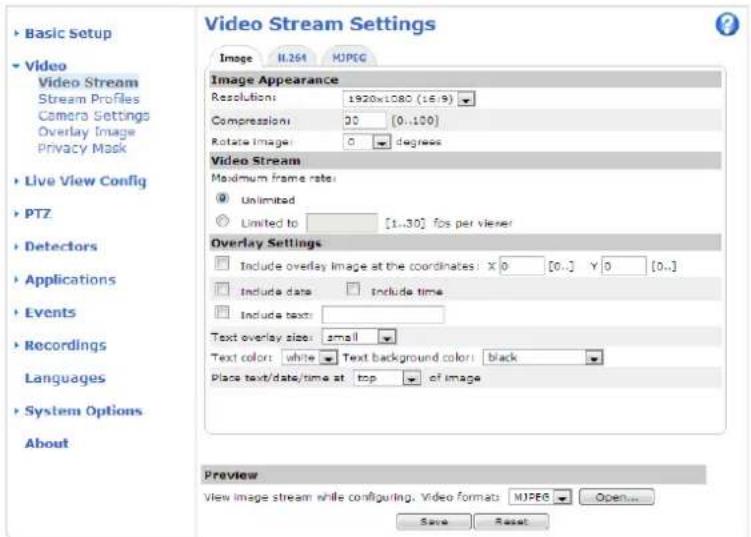This screenshot has height=537, width=751.
Task: Expand the Events menu
Action: point(50,312)
